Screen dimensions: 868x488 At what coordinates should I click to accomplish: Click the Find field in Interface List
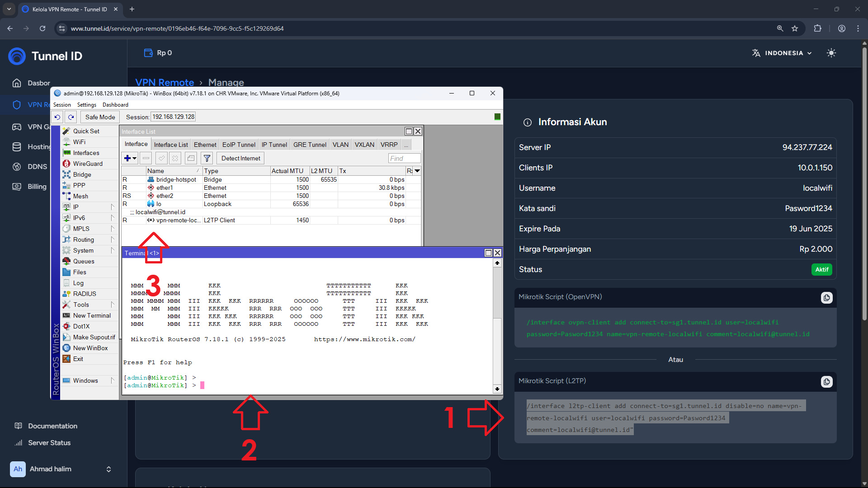[404, 158]
